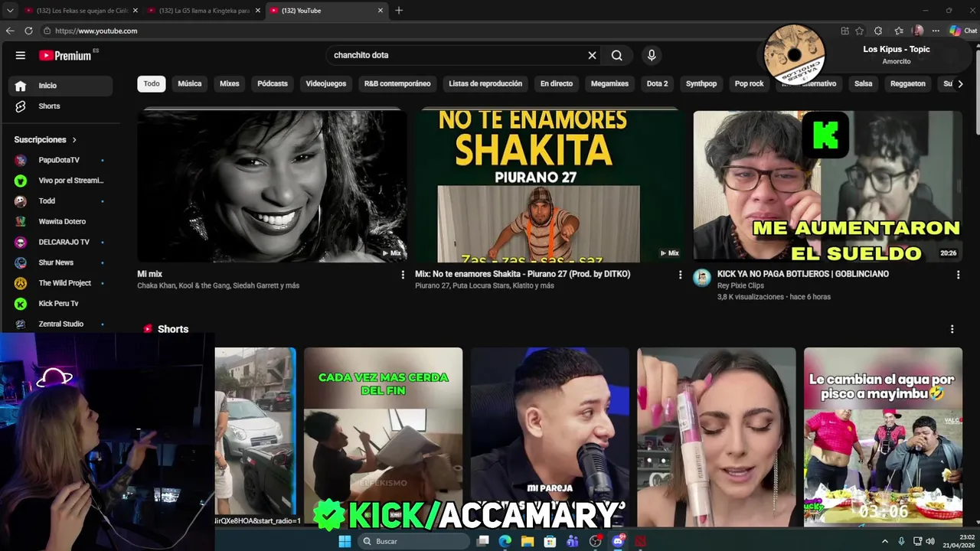This screenshot has width=980, height=551.
Task: Filter feed by R&B contemporáneo chip
Action: pyautogui.click(x=397, y=83)
